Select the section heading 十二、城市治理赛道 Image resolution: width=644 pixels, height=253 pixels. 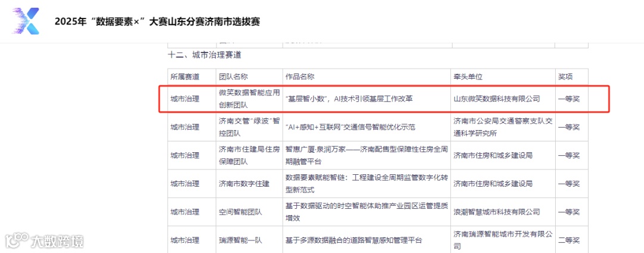click(204, 55)
